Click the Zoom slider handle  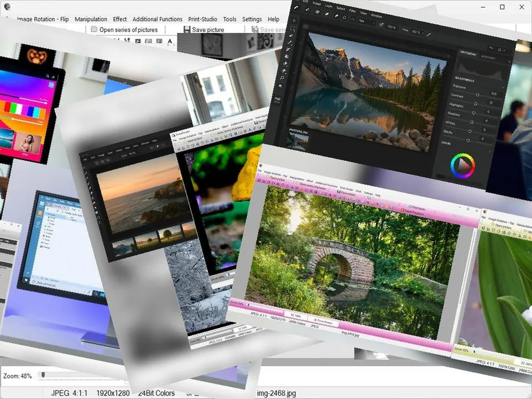click(42, 376)
